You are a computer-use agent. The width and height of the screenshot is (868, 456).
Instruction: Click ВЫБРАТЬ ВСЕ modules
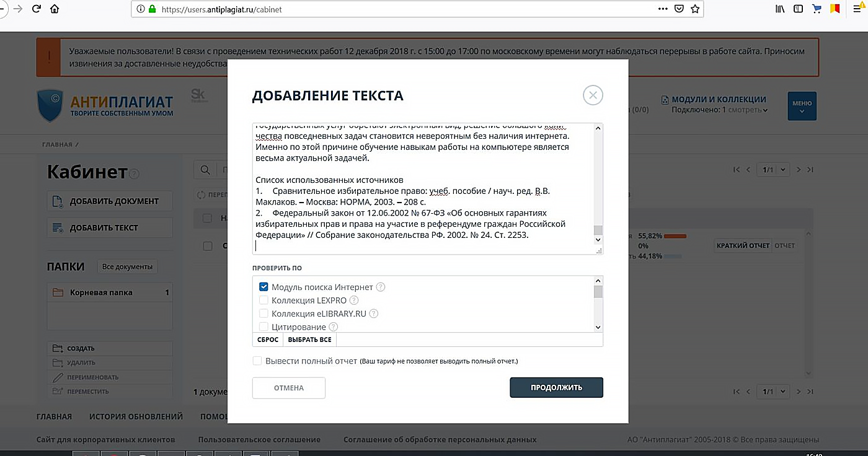(x=309, y=340)
